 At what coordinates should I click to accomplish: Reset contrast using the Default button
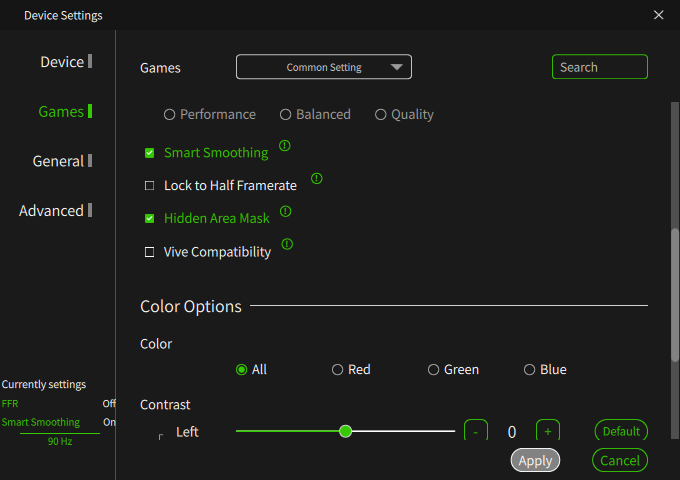(x=621, y=431)
